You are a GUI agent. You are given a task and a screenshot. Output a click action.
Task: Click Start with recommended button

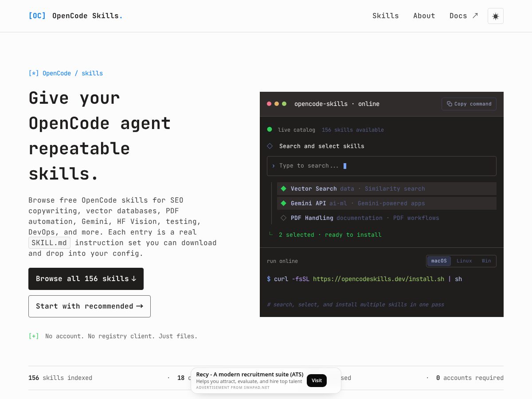[x=90, y=306]
